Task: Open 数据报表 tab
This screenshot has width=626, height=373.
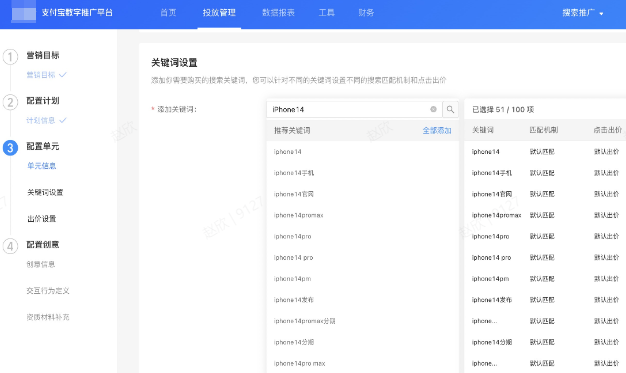Action: (x=278, y=13)
